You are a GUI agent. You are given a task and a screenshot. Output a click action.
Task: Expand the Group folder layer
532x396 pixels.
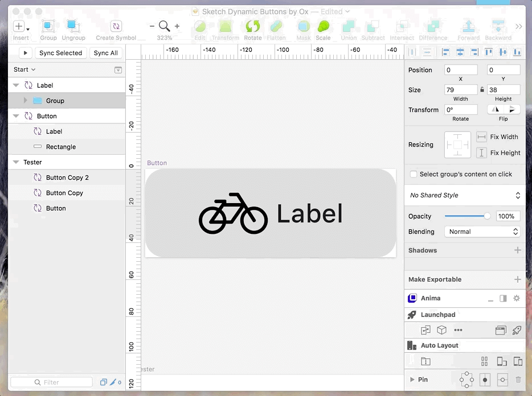25,100
